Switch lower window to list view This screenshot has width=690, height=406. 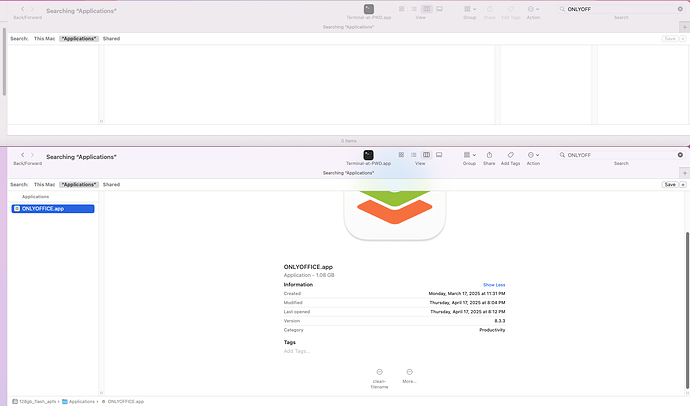[x=414, y=155]
